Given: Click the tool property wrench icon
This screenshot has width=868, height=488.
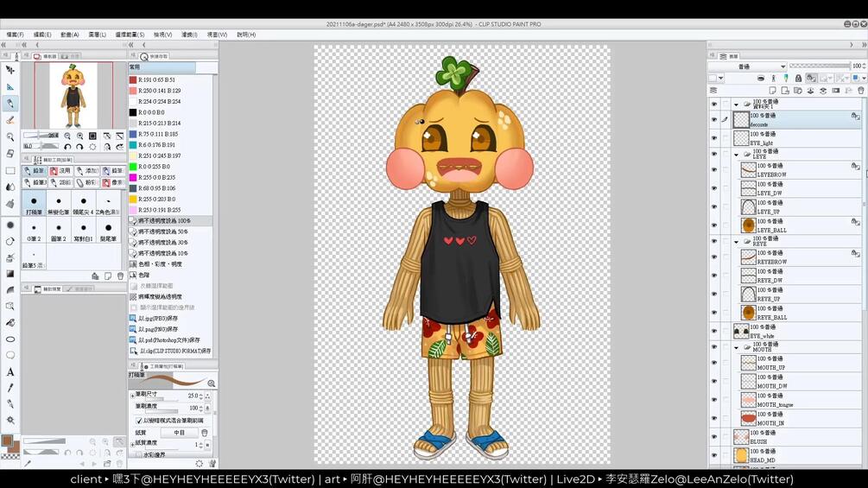Looking at the screenshot, I should [212, 463].
